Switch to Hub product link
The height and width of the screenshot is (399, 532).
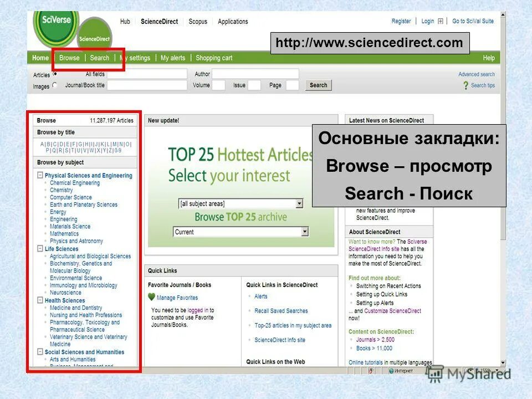click(x=125, y=22)
